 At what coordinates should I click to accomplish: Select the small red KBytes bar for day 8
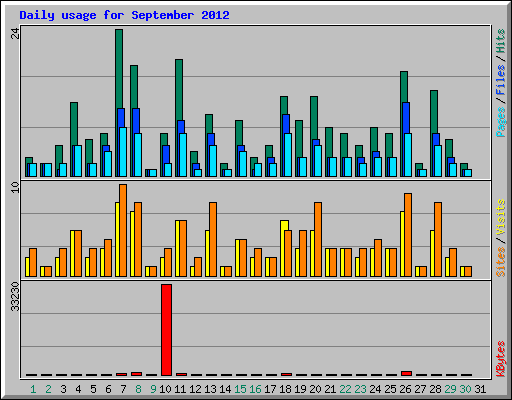click(136, 374)
